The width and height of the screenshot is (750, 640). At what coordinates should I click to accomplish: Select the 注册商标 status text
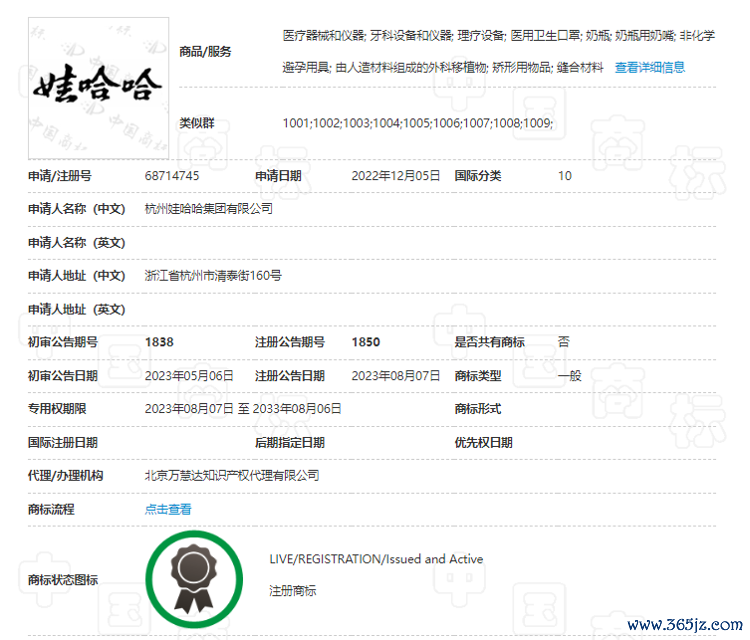point(293,591)
